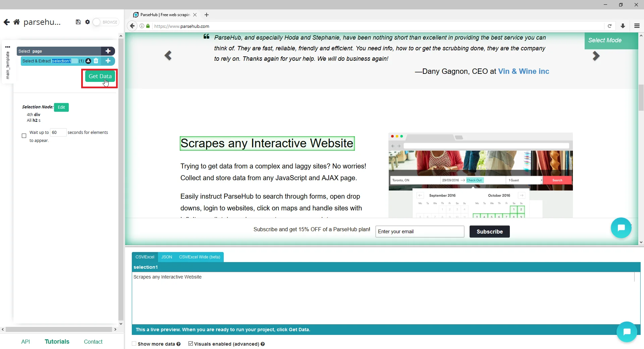This screenshot has height=349, width=644.
Task: Open the chat bubble on the webpage
Action: (621, 228)
